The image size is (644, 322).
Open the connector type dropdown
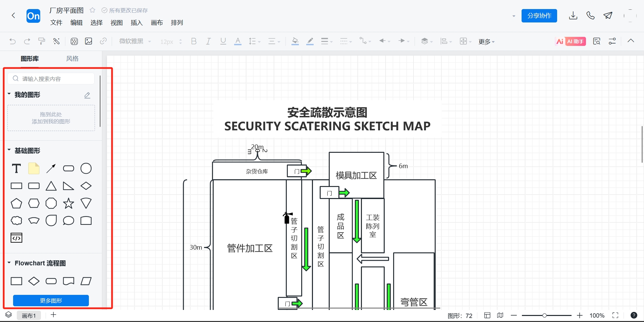[x=365, y=41]
